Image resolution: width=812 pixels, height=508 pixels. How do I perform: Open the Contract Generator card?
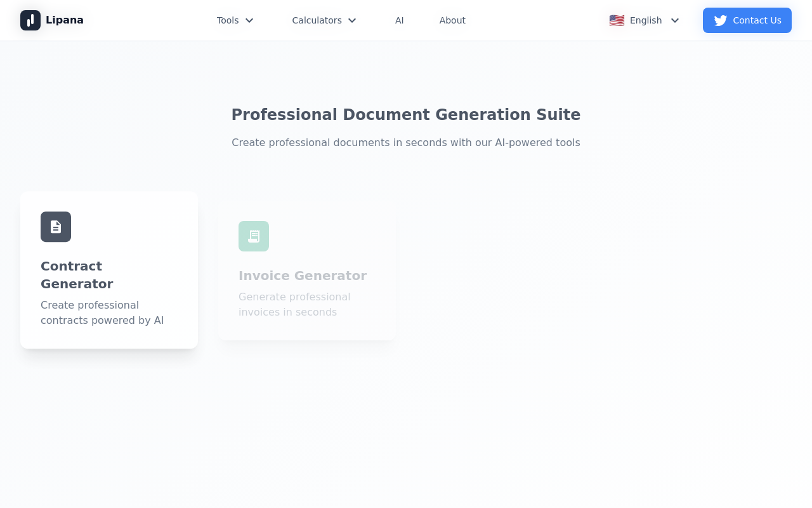(x=109, y=270)
